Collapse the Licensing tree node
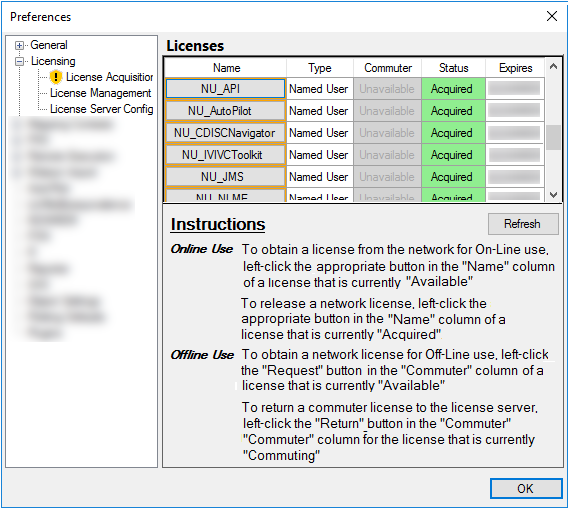Image resolution: width=569 pixels, height=509 pixels. (19, 61)
